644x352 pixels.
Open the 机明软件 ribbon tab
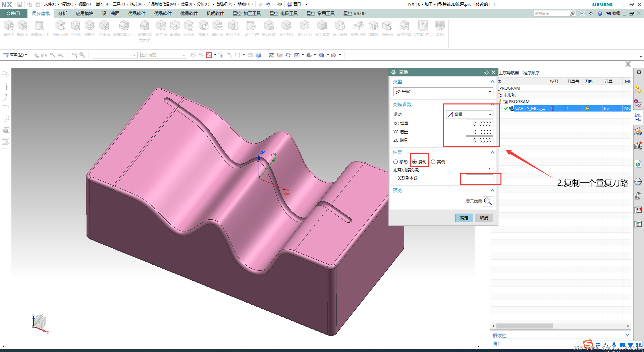(215, 13)
